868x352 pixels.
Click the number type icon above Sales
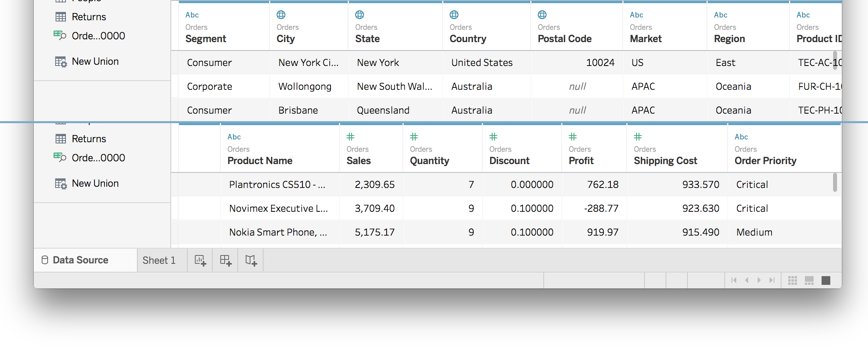[x=350, y=137]
